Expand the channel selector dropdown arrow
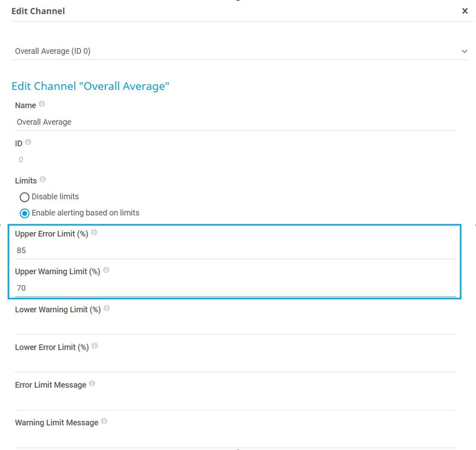This screenshot has height=450, width=476. (464, 51)
